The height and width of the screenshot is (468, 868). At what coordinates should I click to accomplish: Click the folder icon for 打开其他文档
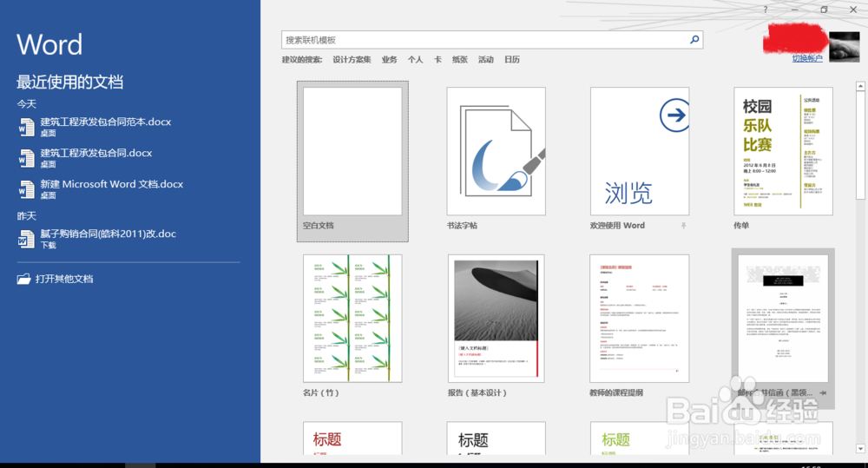coord(23,279)
